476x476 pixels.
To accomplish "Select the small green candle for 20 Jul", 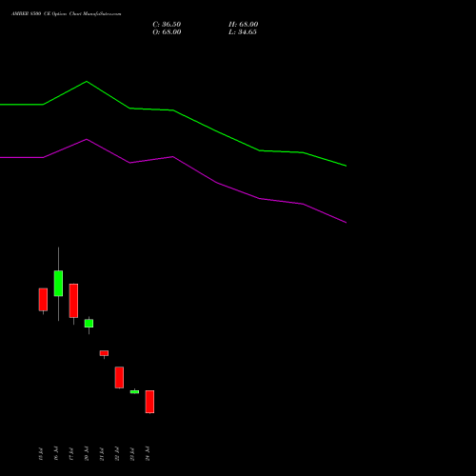I will pyautogui.click(x=89, y=324).
